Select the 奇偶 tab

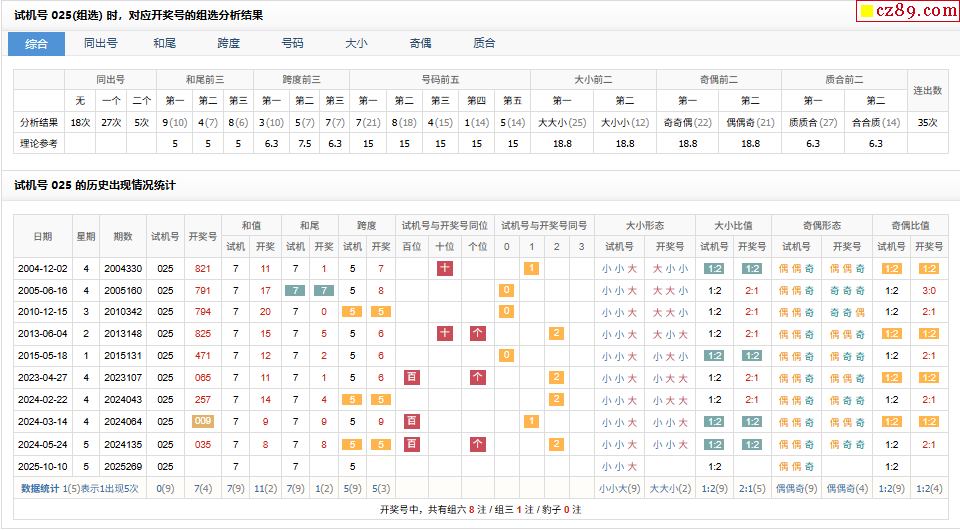click(x=420, y=44)
